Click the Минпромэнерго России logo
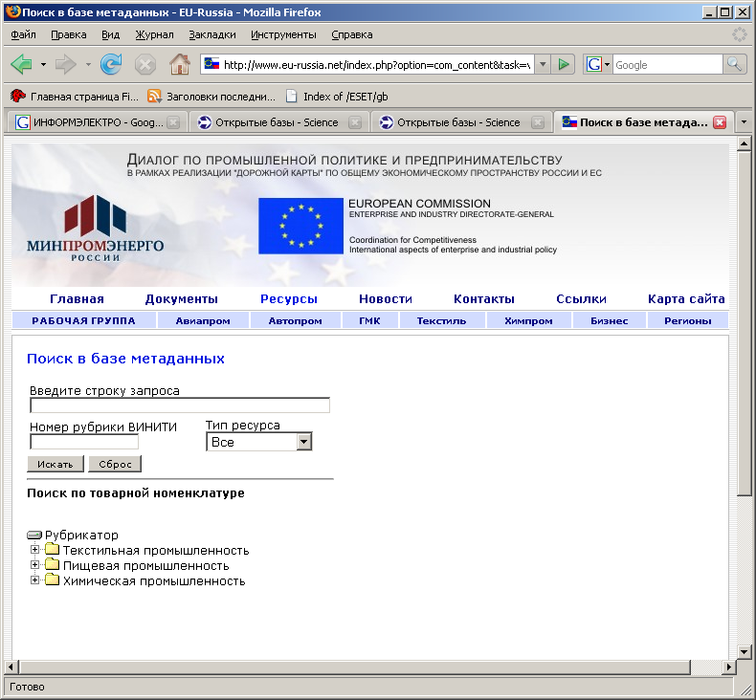The width and height of the screenshot is (756, 700). point(95,229)
